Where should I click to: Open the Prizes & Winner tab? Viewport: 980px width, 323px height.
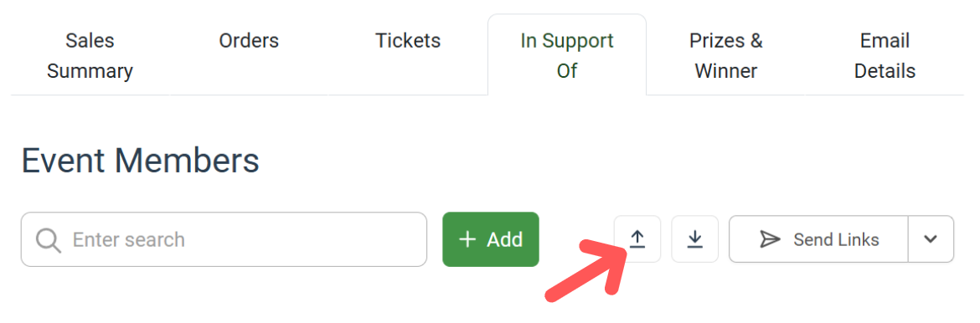click(726, 55)
